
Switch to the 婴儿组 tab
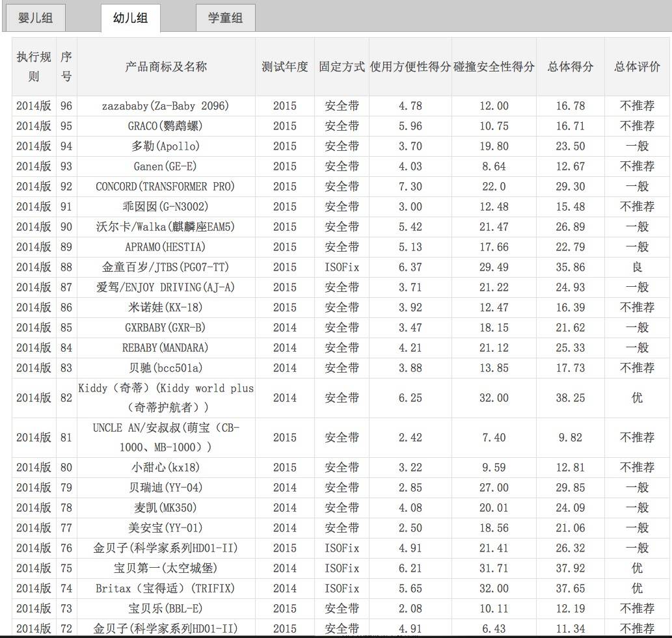(x=35, y=18)
